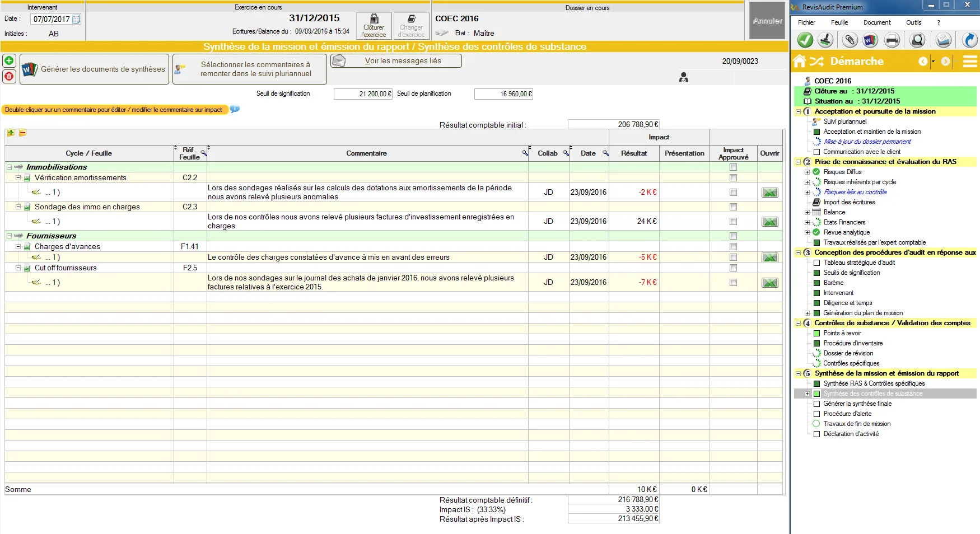The image size is (980, 534).
Task: Open the hamburger menu in Démarche
Action: click(970, 61)
